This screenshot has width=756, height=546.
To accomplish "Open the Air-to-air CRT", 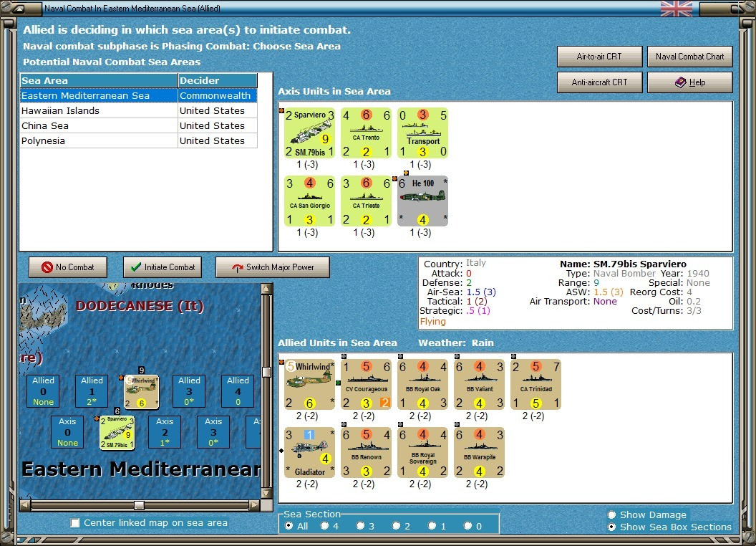I will pos(599,57).
